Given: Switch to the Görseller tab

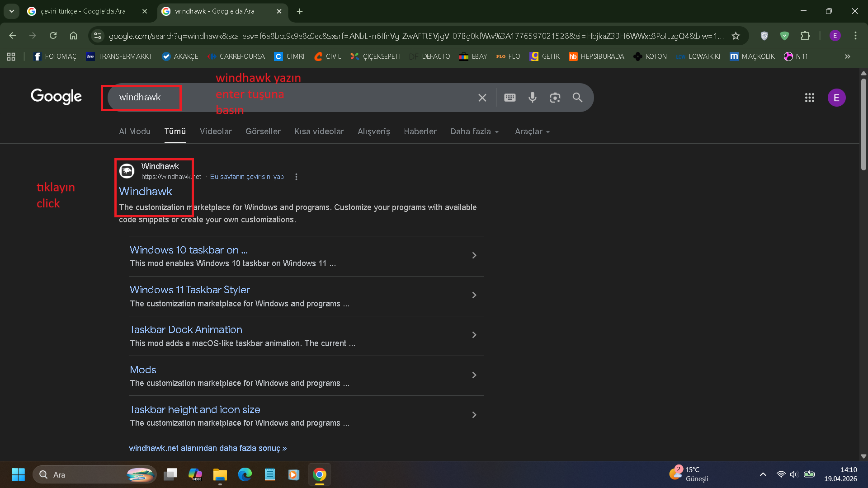Looking at the screenshot, I should tap(263, 131).
